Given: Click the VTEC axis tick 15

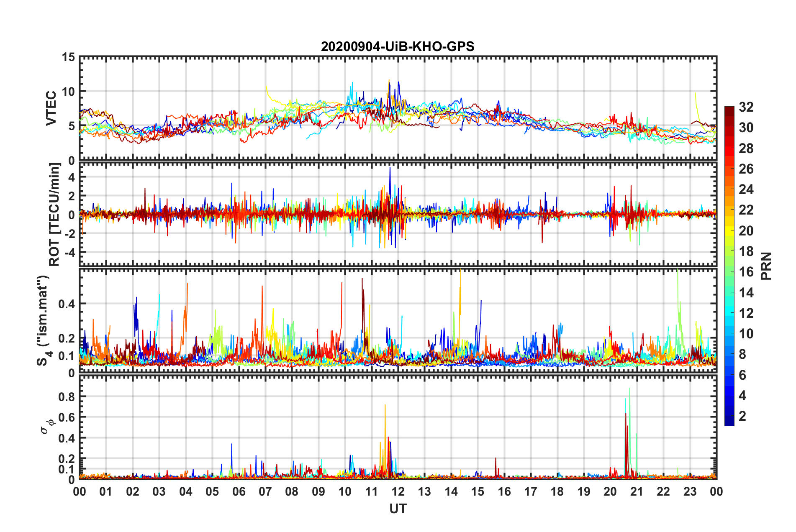Looking at the screenshot, I should click(x=69, y=57).
